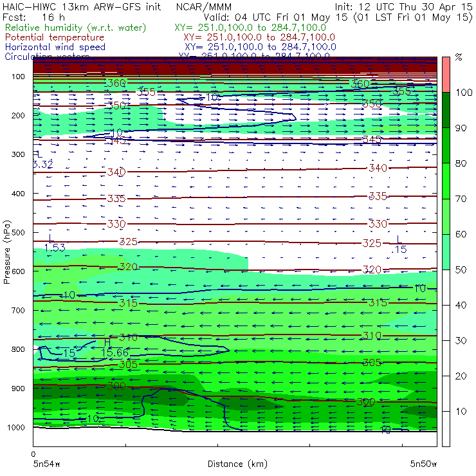Viewport: 476px width, 476px height.
Task: Click the colorbar tick label '10'
Action: (x=461, y=412)
